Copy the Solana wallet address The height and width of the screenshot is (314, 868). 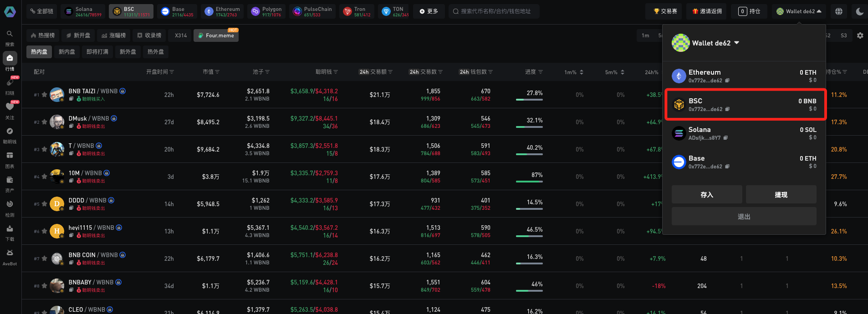click(x=725, y=138)
